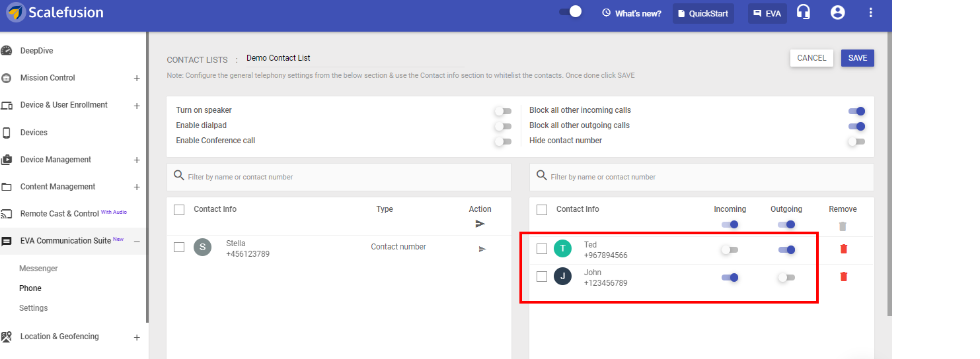Image resolution: width=980 pixels, height=359 pixels.
Task: Enable the Turn on speaker toggle
Action: (503, 112)
